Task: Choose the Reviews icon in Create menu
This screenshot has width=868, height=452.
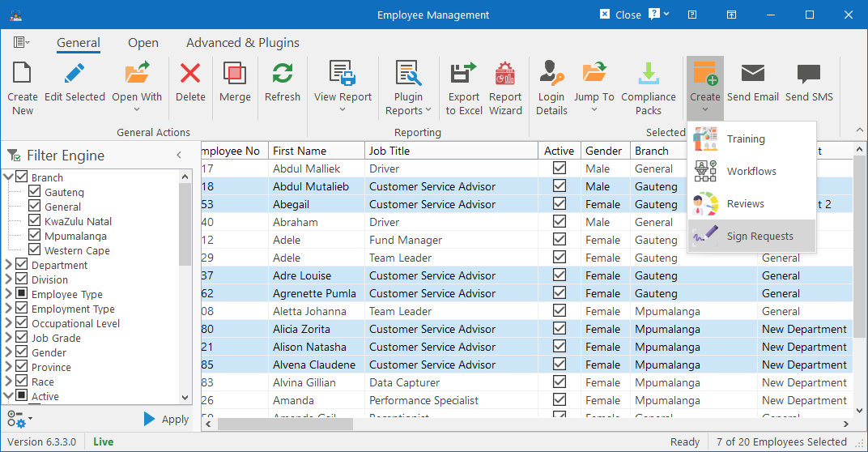Action: (705, 204)
